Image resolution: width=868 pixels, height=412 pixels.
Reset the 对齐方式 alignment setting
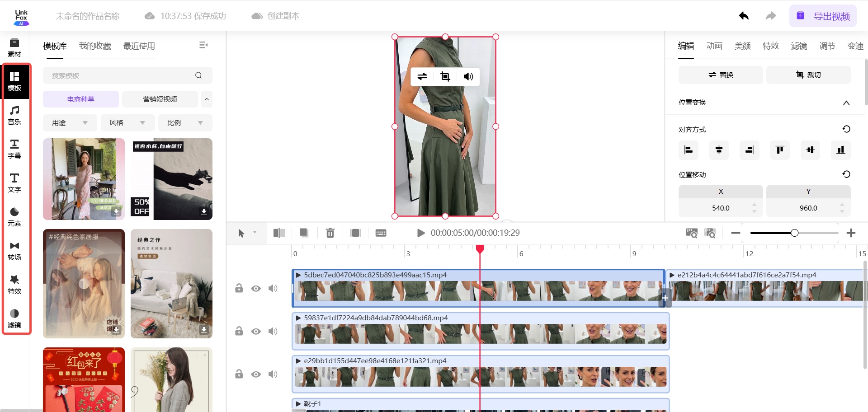tap(846, 129)
